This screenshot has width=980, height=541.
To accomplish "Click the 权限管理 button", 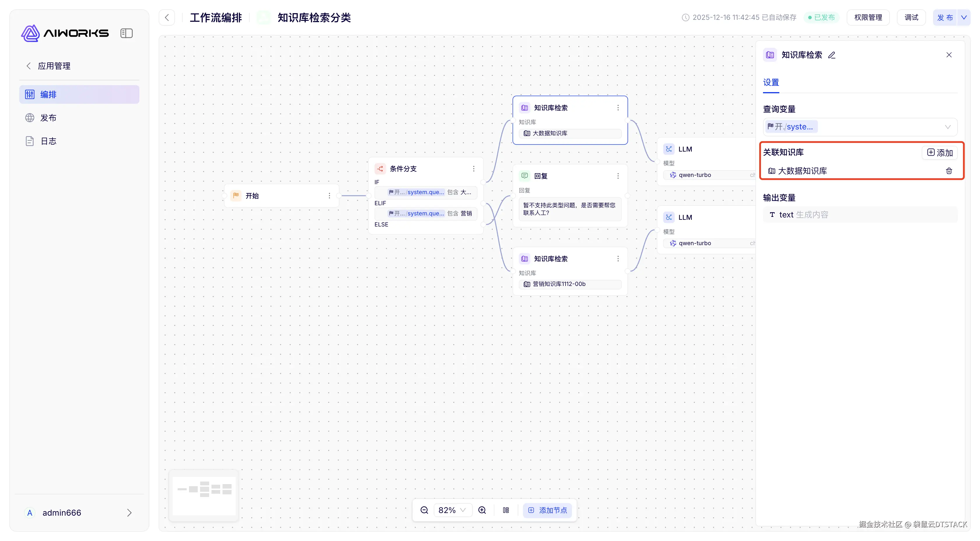I will [x=868, y=17].
